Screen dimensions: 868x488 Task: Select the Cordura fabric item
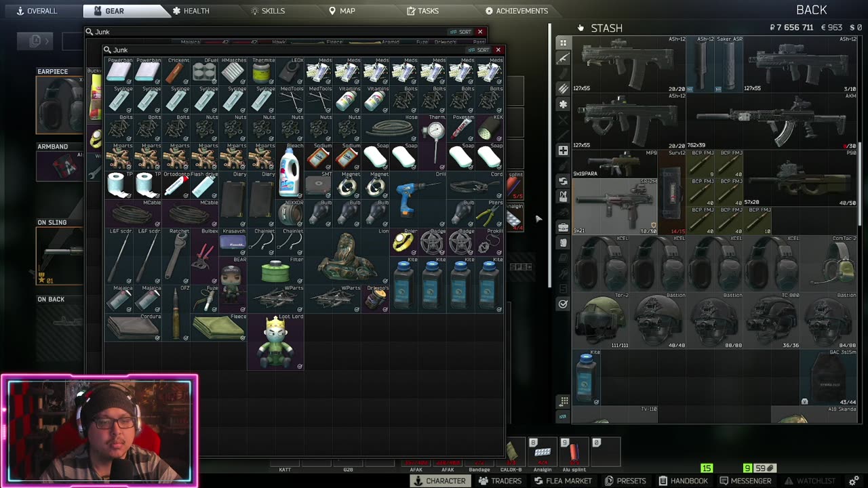tap(134, 327)
